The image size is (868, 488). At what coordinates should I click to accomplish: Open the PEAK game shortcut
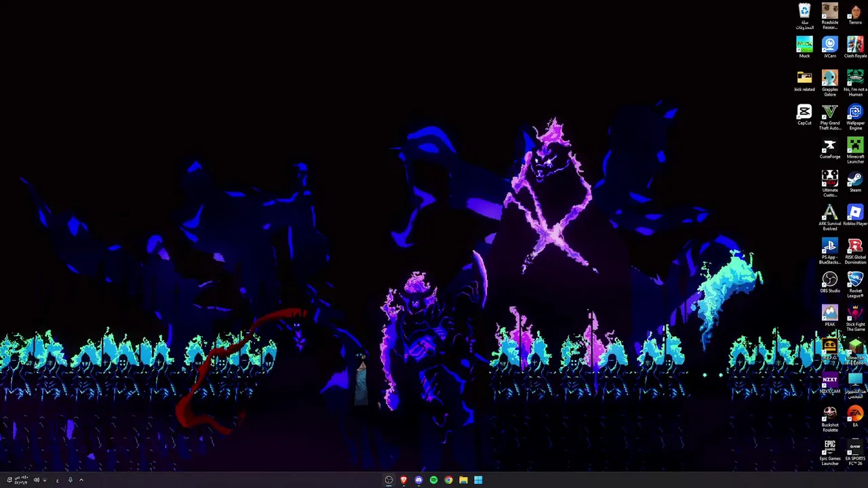pos(830,315)
